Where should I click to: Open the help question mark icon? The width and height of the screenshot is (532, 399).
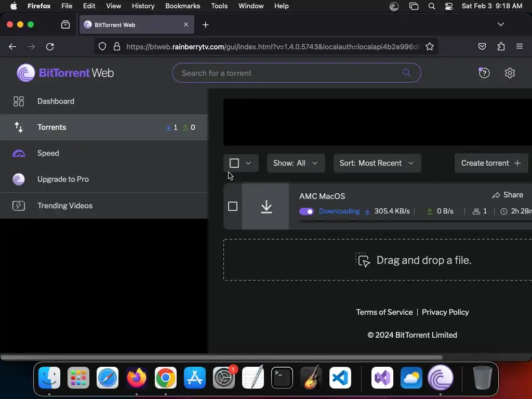484,73
